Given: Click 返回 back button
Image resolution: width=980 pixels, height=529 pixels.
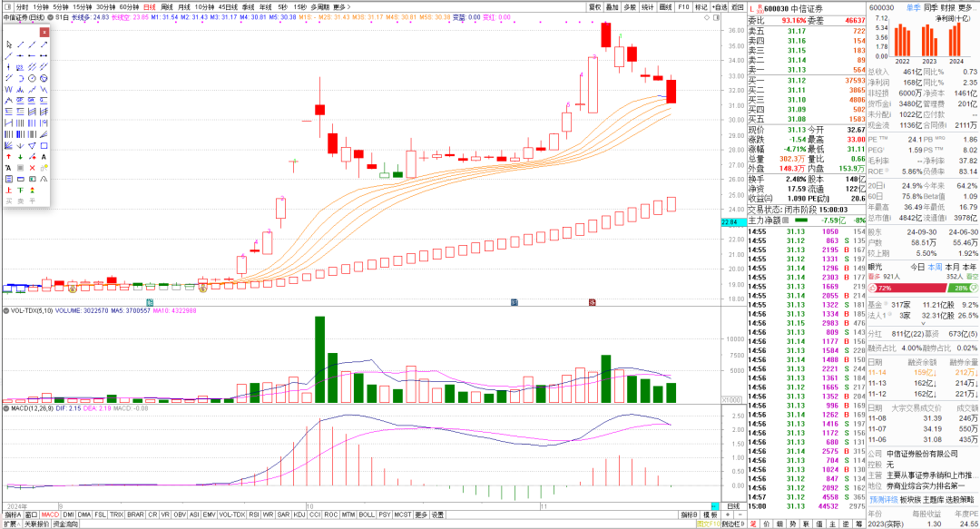Looking at the screenshot, I should pos(738,7).
